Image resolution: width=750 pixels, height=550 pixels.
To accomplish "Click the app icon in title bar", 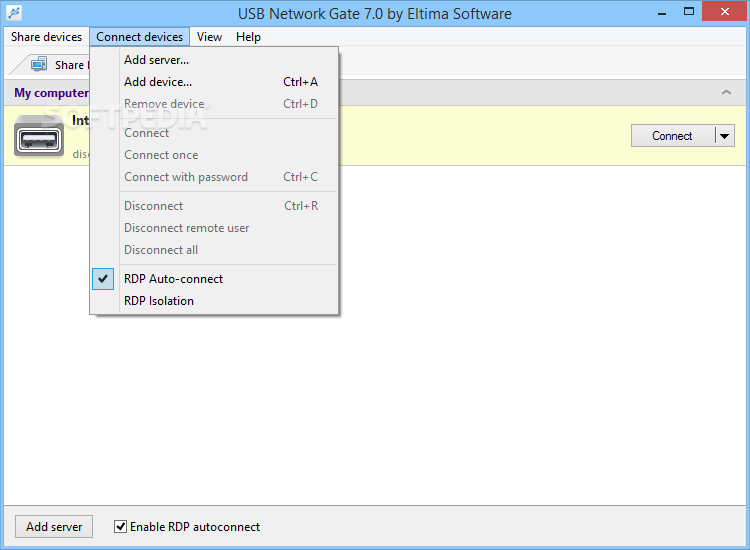I will click(x=14, y=12).
